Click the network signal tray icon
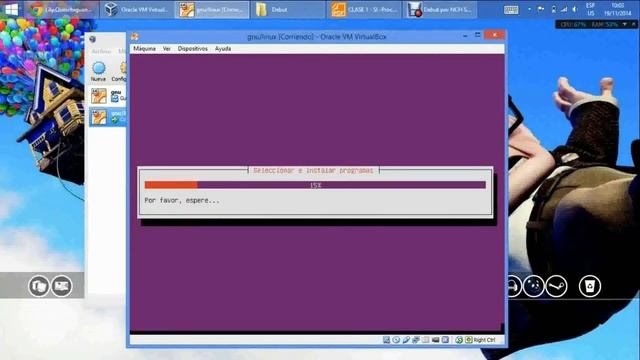The width and height of the screenshot is (640, 360). pyautogui.click(x=564, y=9)
